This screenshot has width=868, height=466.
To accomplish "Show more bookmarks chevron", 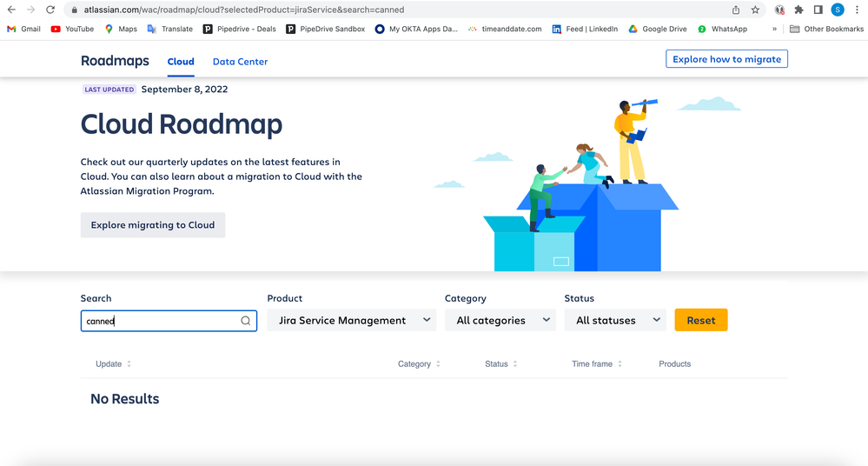I will (774, 29).
